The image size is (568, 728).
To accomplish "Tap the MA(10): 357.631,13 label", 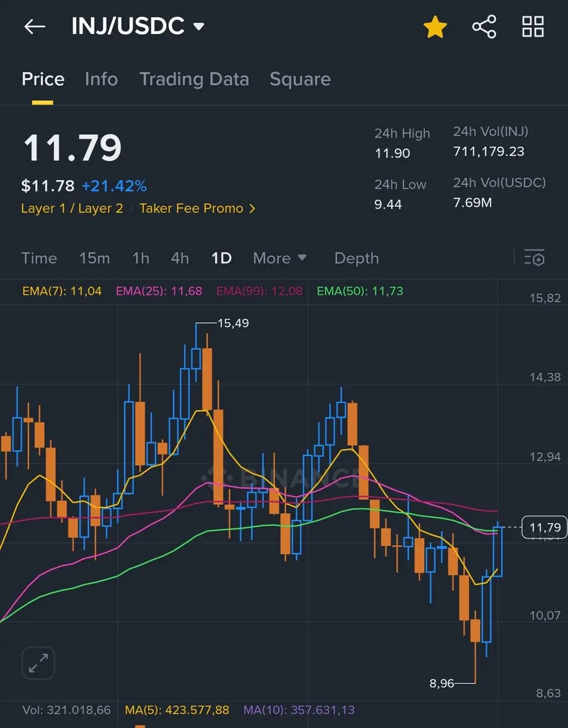I will coord(299,710).
